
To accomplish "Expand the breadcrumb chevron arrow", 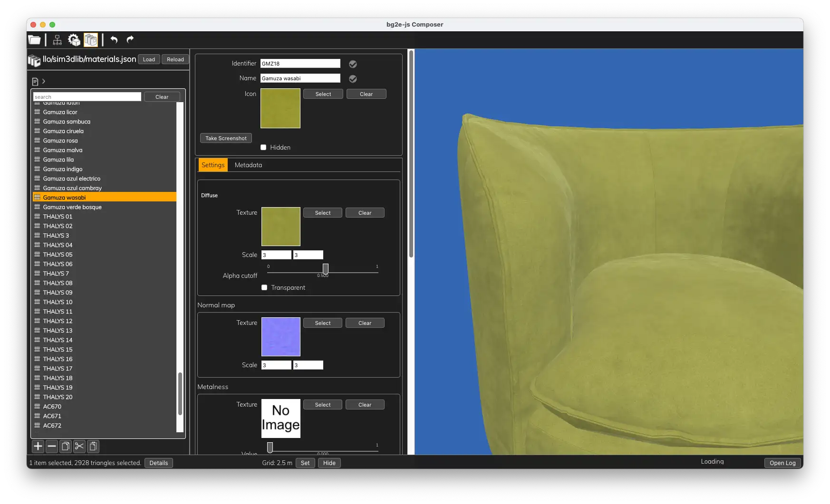I will (x=44, y=81).
